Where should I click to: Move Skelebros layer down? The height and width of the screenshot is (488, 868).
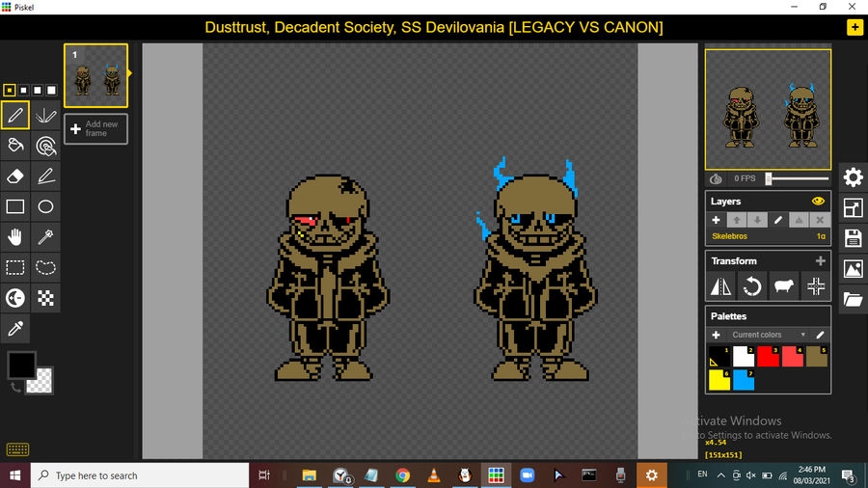click(x=757, y=220)
